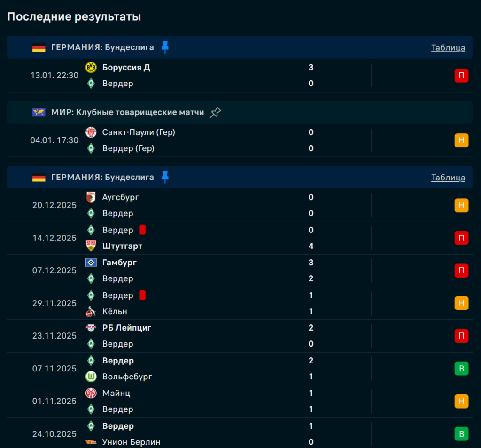Click the Borussia Dortmund team logo
This screenshot has height=448, width=481.
tap(91, 67)
